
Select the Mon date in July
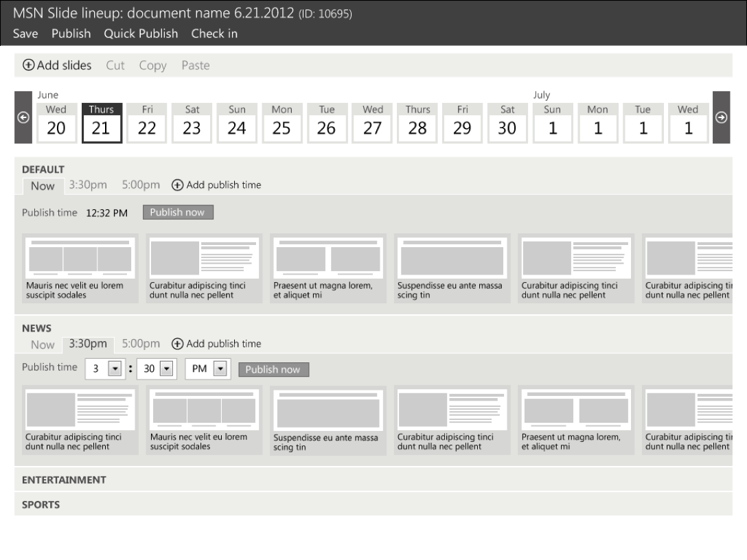pos(597,123)
